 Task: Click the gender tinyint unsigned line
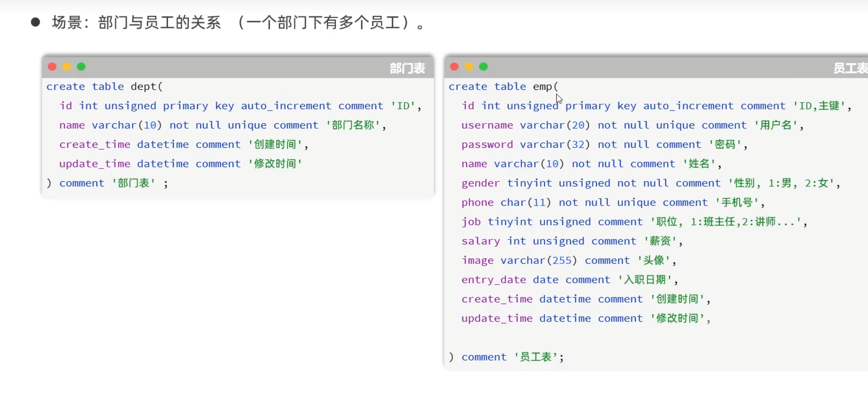650,183
